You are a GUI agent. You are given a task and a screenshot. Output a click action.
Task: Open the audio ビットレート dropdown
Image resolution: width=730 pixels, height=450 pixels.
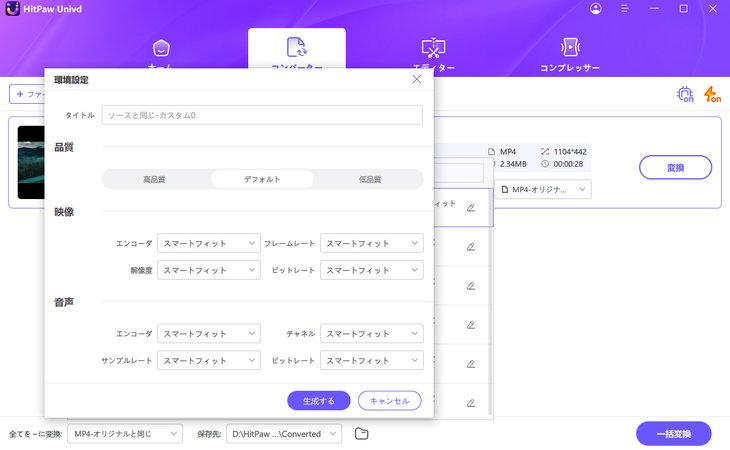click(x=372, y=361)
